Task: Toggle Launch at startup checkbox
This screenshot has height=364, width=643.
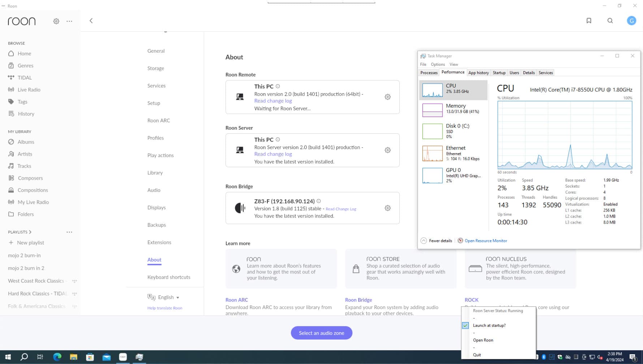Action: [x=465, y=325]
